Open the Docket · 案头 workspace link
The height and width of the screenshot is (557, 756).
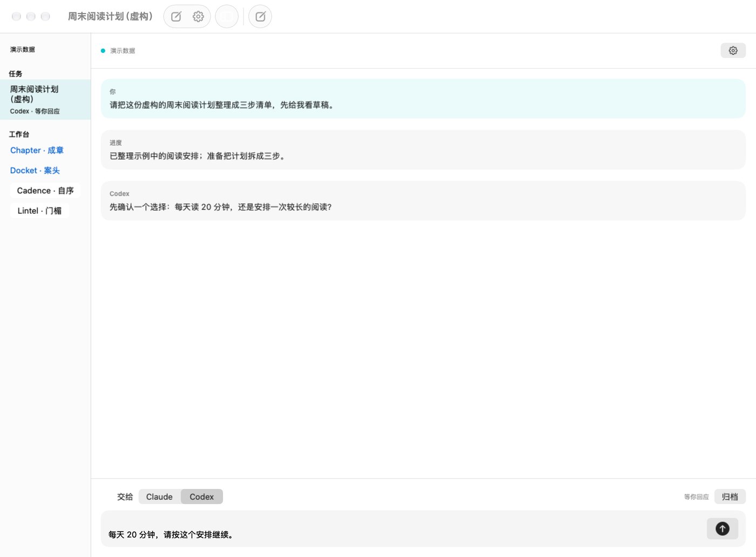point(35,170)
